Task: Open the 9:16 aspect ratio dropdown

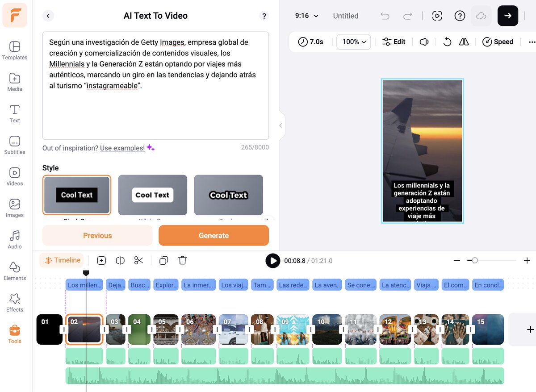Action: [x=306, y=16]
